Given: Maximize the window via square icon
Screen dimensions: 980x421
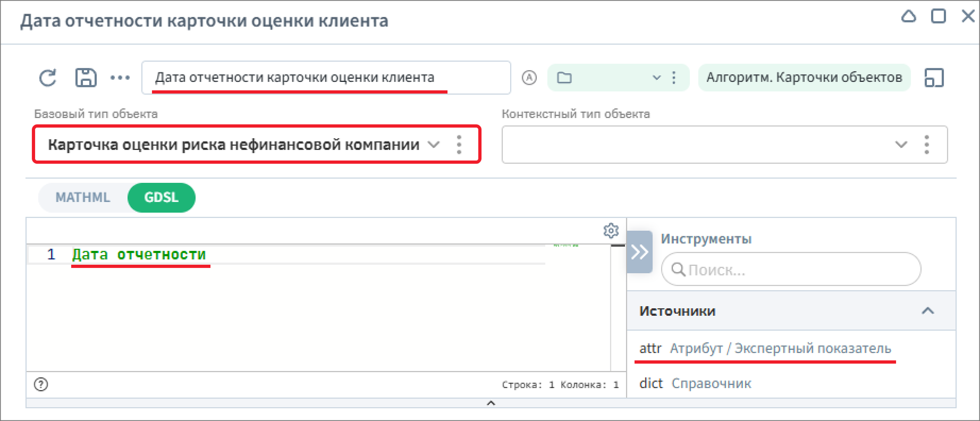Looking at the screenshot, I should point(939,16).
